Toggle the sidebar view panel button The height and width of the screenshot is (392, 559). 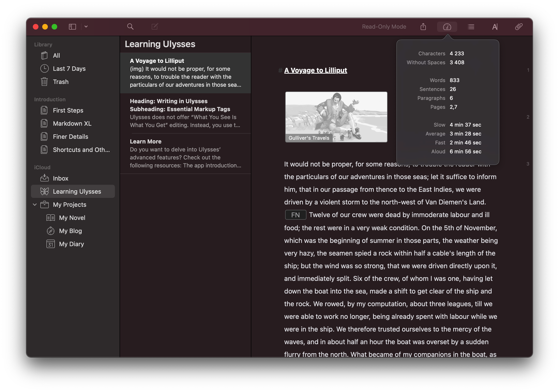tap(72, 26)
